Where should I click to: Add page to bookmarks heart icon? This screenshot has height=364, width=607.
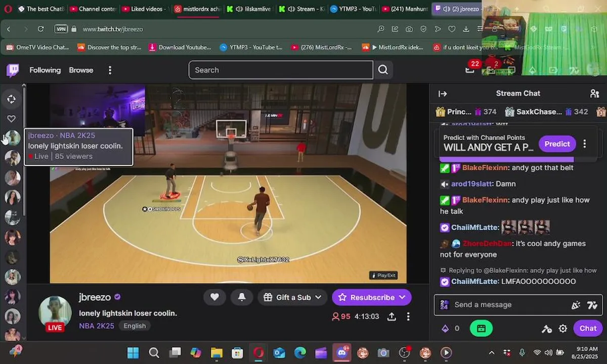(452, 29)
